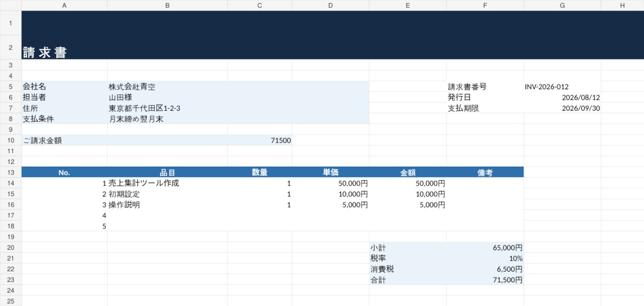
Task: Click the 東京都千代田区1-2-3 cell
Action: (167, 108)
